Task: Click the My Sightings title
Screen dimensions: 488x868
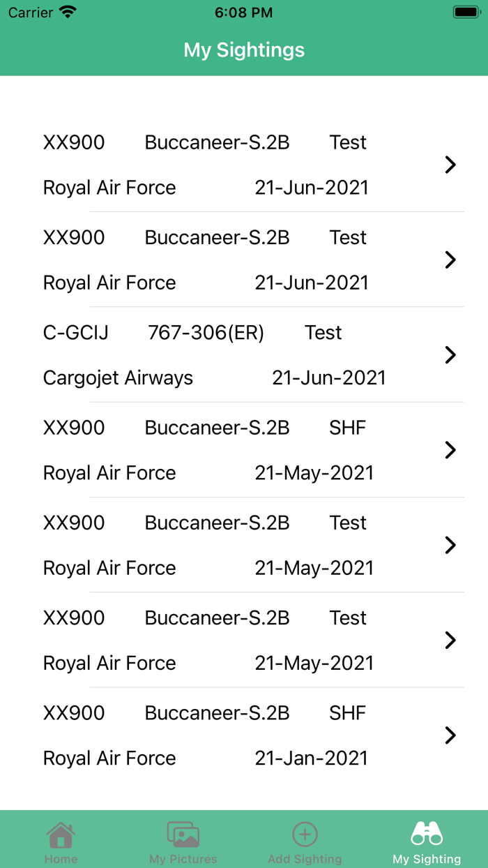Action: click(x=244, y=50)
